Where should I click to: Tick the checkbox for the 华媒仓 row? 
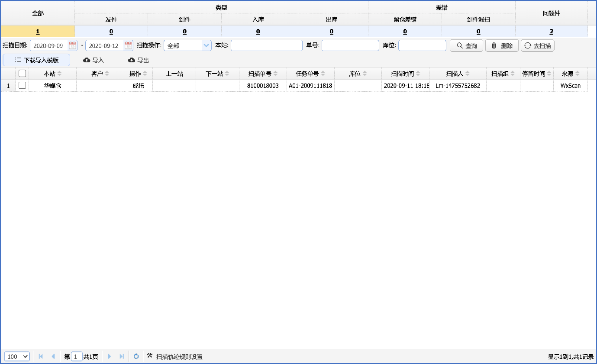[x=22, y=85]
